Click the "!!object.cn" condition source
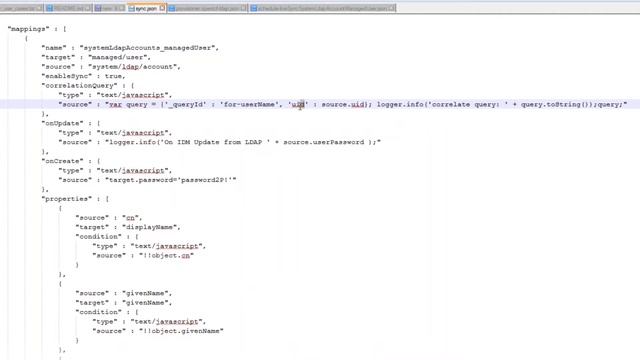This screenshot has height=360, width=640. [x=167, y=256]
